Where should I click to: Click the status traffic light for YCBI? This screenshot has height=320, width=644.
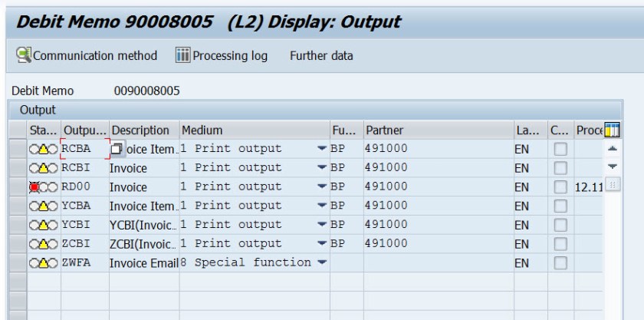43,225
